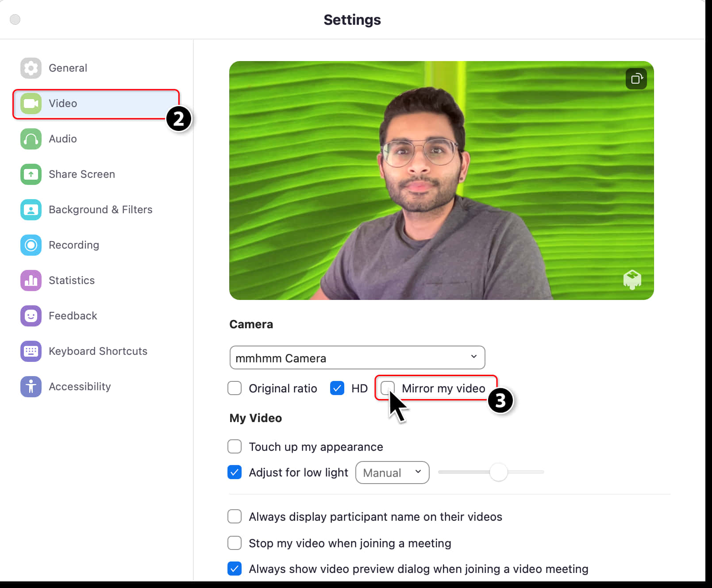Viewport: 712px width, 588px height.
Task: Click the Keyboard Shortcuts icon
Action: pos(31,351)
